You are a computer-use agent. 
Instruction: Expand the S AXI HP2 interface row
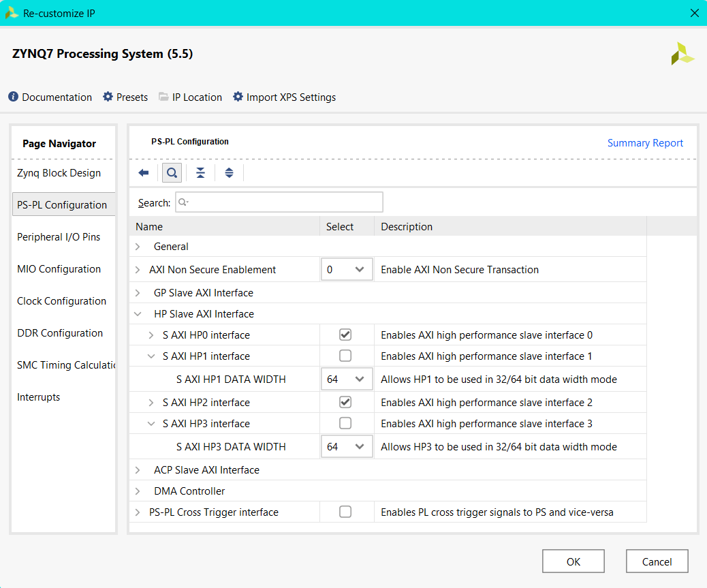click(151, 402)
